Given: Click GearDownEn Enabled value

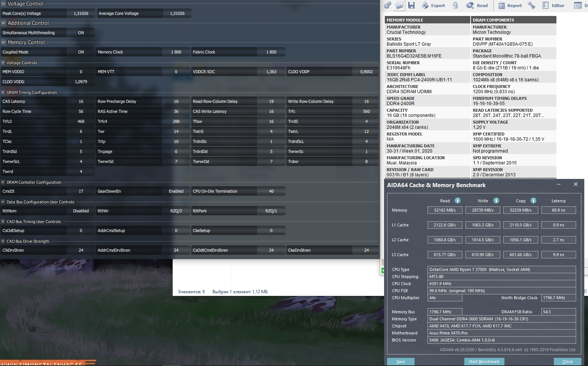Looking at the screenshot, I should click(176, 191).
